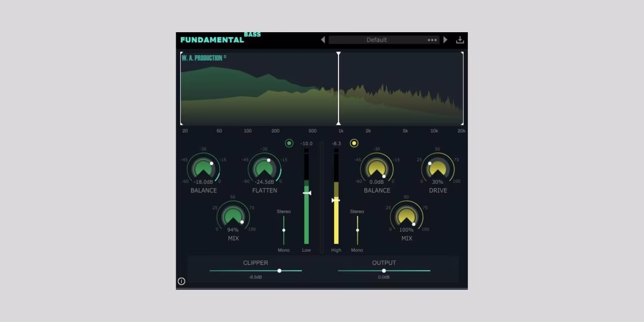644x322 pixels.
Task: Click the DRIVE knob at 30%
Action: pyautogui.click(x=438, y=166)
